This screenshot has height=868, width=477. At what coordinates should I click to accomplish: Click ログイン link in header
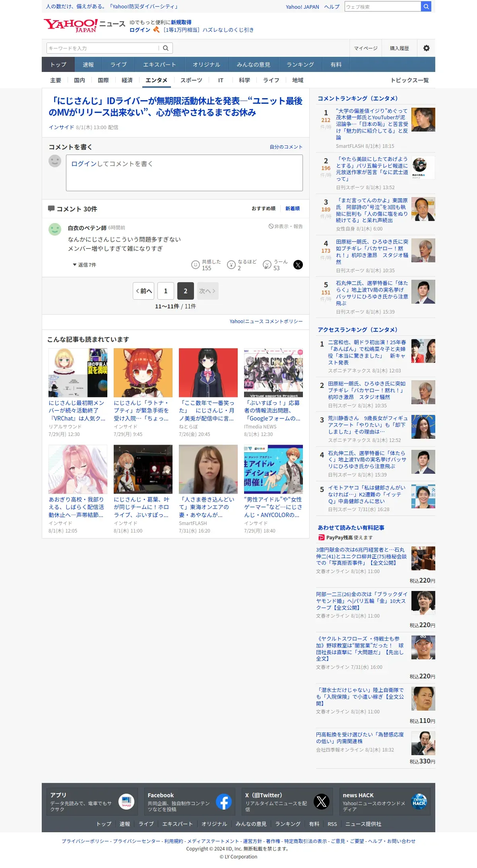pos(140,30)
